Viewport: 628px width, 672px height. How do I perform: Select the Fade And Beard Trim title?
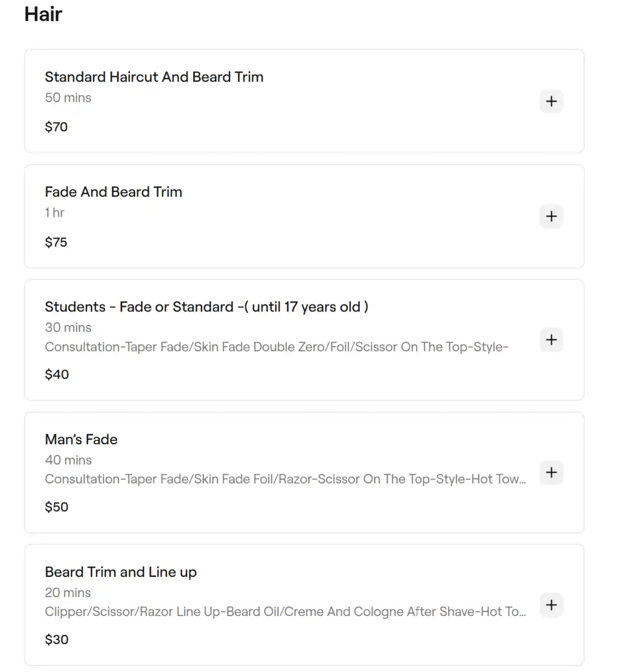[113, 192]
